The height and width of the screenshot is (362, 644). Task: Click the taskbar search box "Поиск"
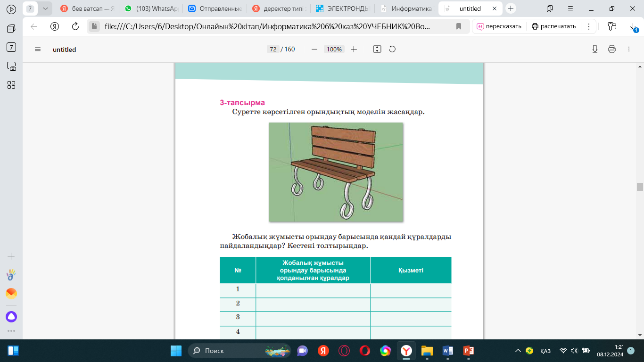click(x=239, y=351)
